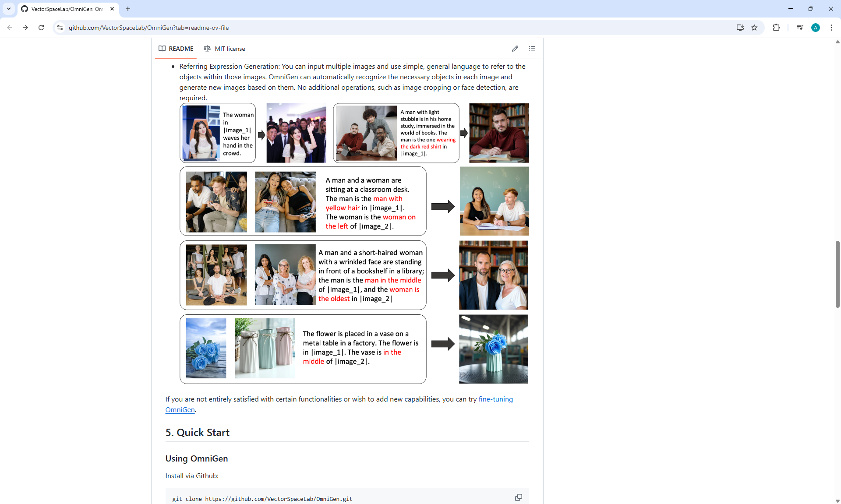This screenshot has width=841, height=504.
Task: Select the README tab
Action: coord(176,49)
